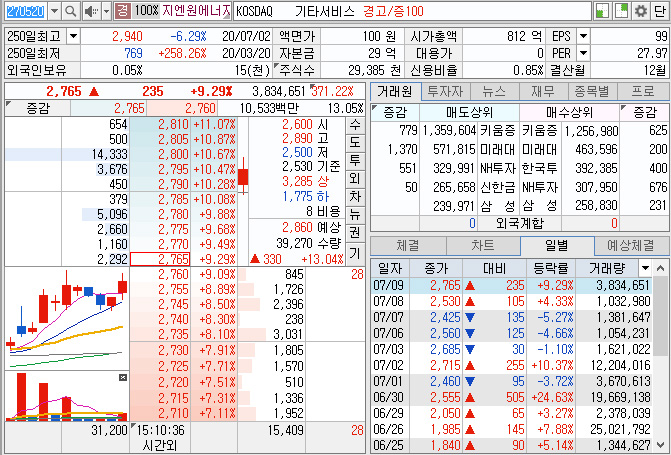
Task: Click the red 경 warning badge
Action: point(122,11)
